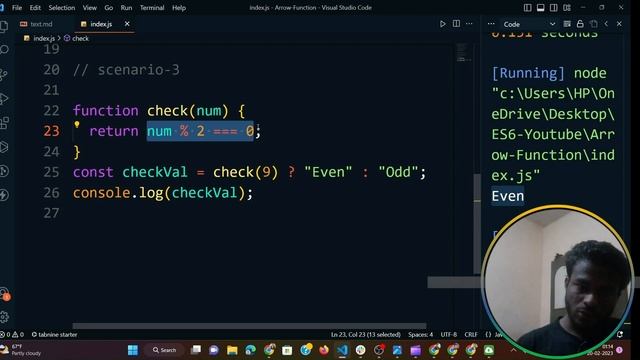The height and width of the screenshot is (360, 640).
Task: Open the Code output channel dropdown
Action: pyautogui.click(x=529, y=24)
